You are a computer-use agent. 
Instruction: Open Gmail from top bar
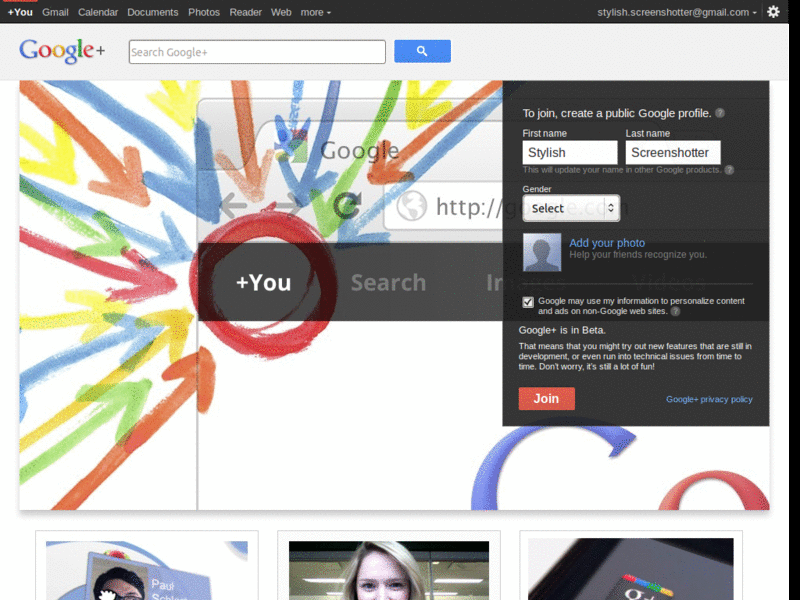55,12
